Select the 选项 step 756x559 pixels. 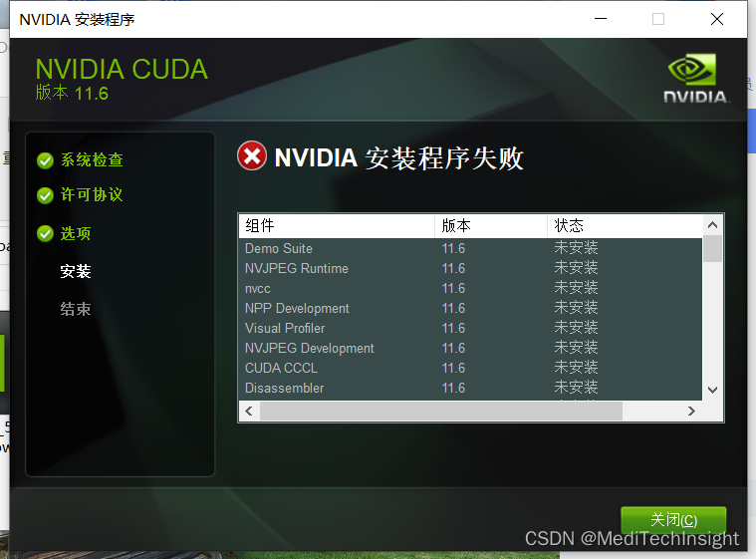76,233
